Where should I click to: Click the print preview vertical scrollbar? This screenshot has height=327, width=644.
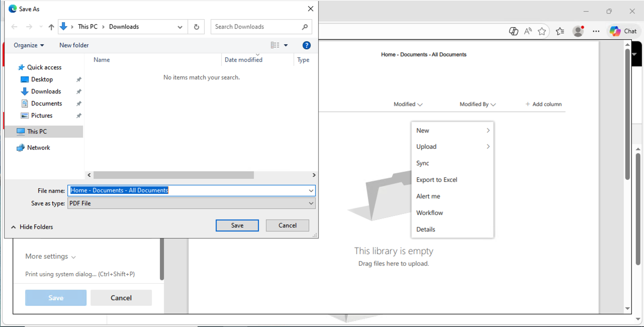(x=627, y=114)
